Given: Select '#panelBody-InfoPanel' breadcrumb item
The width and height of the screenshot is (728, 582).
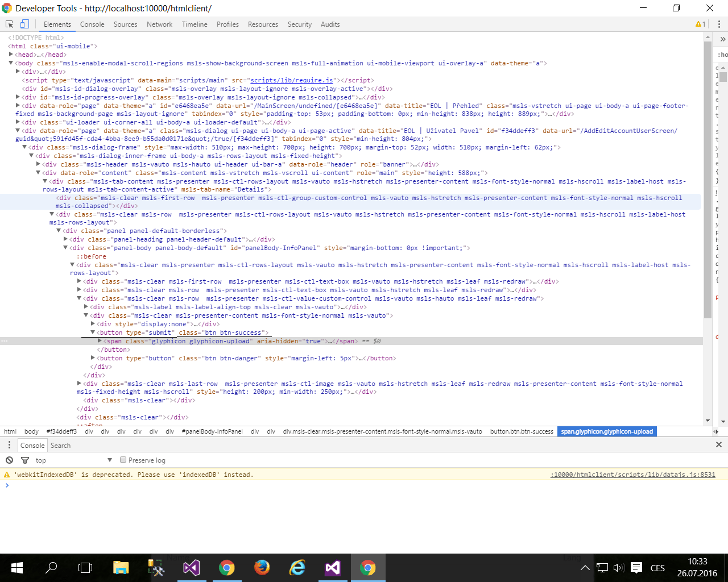Looking at the screenshot, I should click(212, 431).
